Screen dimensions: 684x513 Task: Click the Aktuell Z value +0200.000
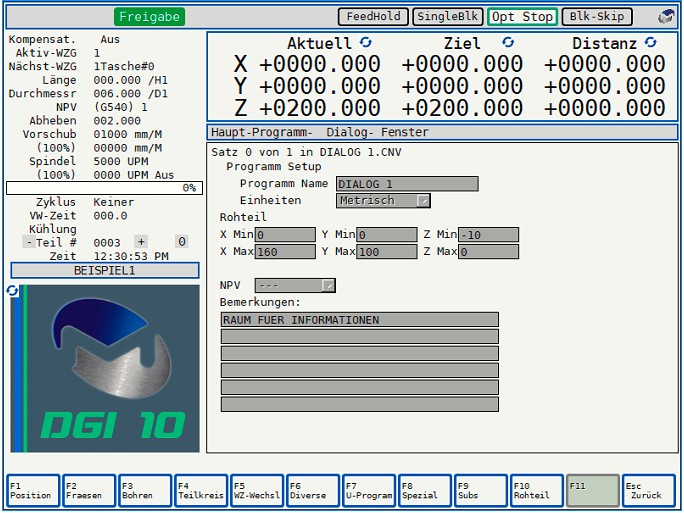tap(320, 108)
